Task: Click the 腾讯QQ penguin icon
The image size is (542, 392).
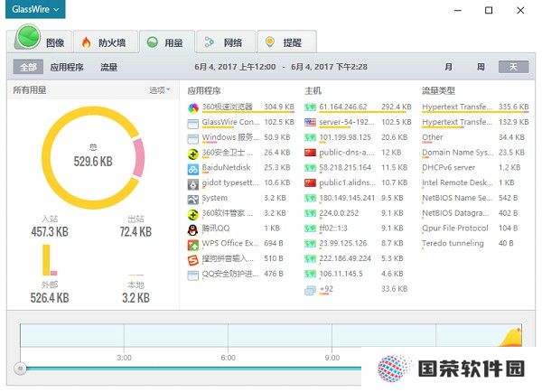Action: (x=193, y=230)
